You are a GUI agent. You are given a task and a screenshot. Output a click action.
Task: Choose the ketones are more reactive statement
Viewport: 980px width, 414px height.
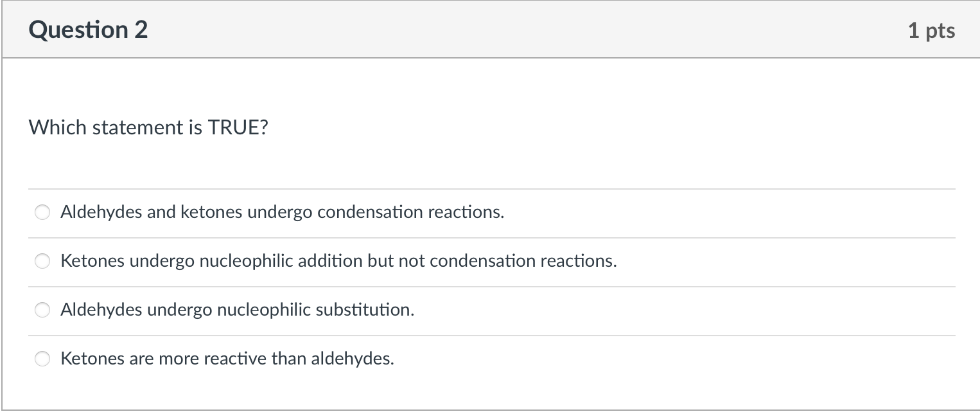[x=228, y=359]
